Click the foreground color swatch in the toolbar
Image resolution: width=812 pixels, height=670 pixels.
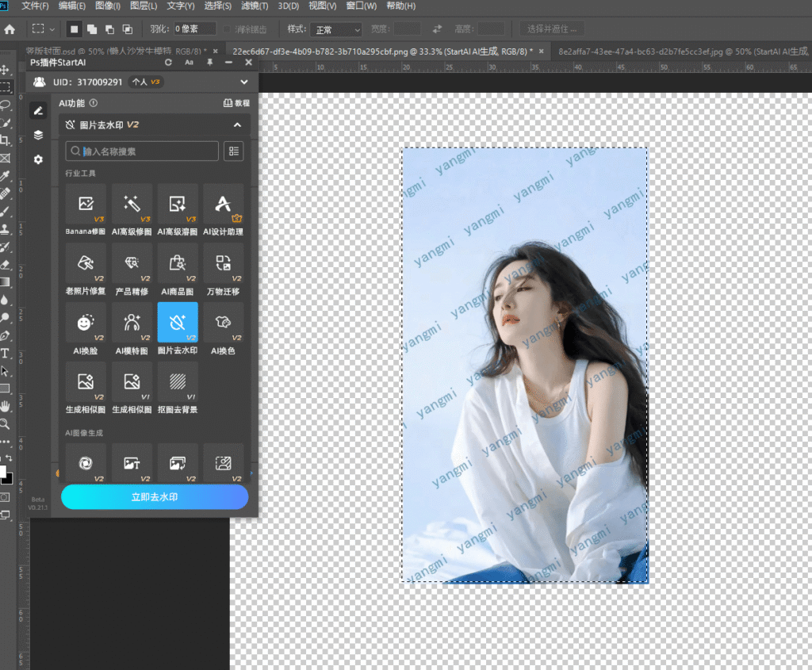tap(4, 473)
